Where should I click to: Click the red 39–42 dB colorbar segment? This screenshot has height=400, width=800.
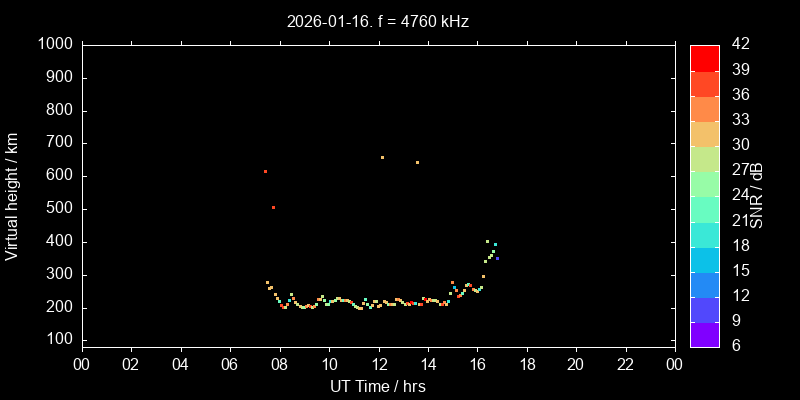(x=704, y=57)
